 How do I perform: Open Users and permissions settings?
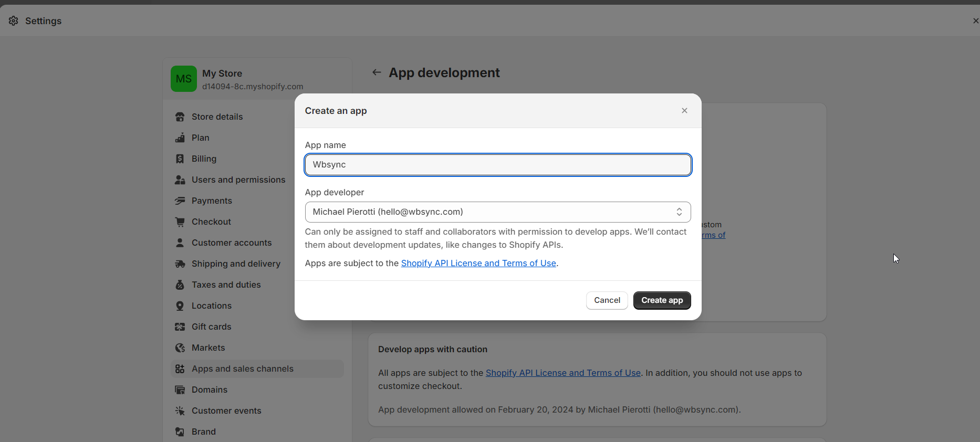(238, 180)
